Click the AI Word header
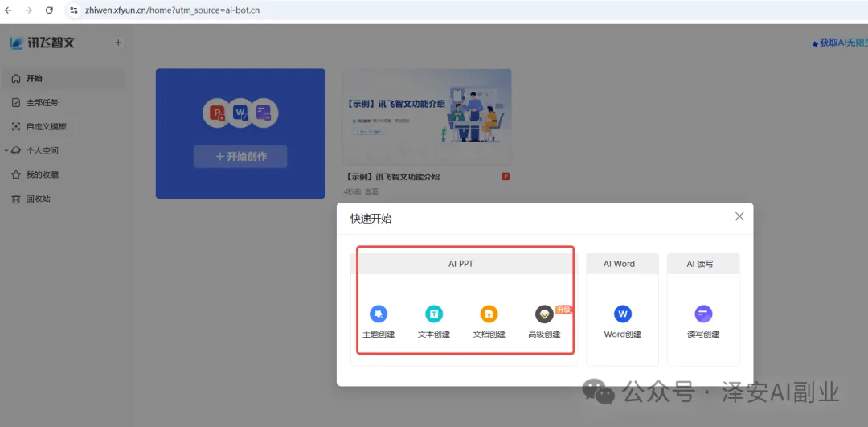The width and height of the screenshot is (868, 427). pos(622,265)
